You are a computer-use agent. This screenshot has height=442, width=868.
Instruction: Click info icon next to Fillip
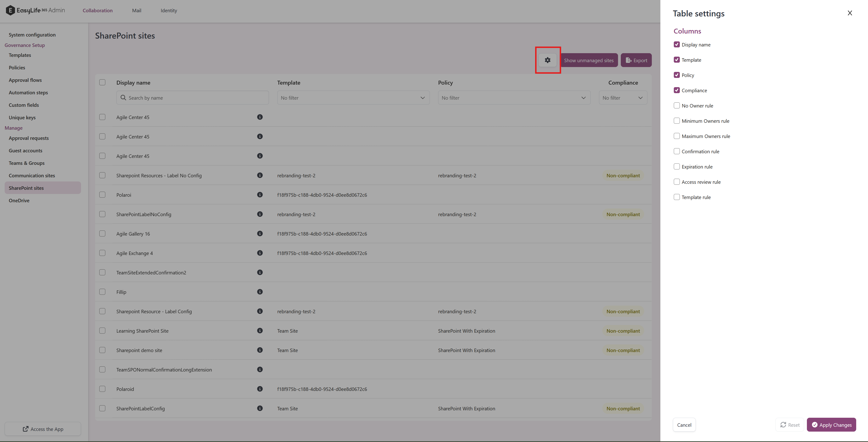[259, 292]
